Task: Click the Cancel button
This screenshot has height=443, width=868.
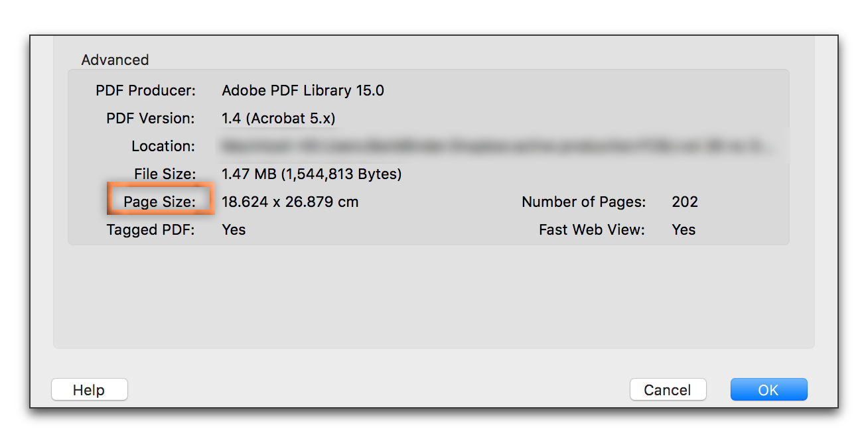Action: [x=668, y=389]
